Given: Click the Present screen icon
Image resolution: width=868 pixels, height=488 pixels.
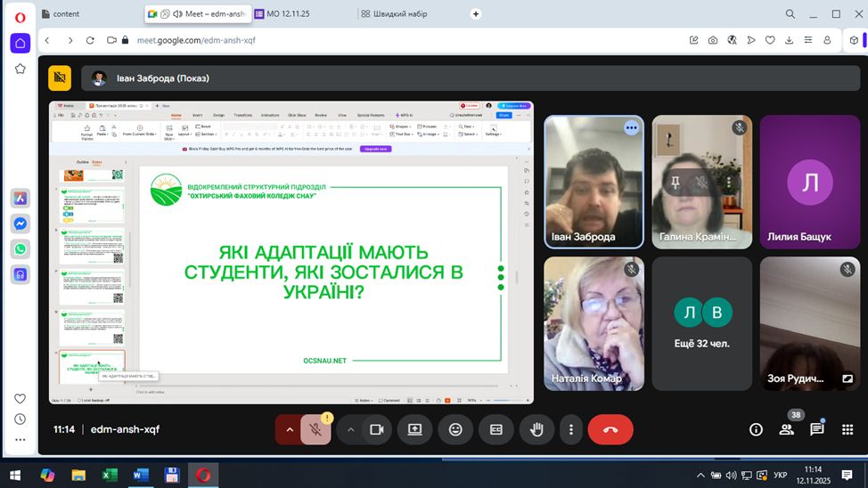Looking at the screenshot, I should click(x=414, y=429).
